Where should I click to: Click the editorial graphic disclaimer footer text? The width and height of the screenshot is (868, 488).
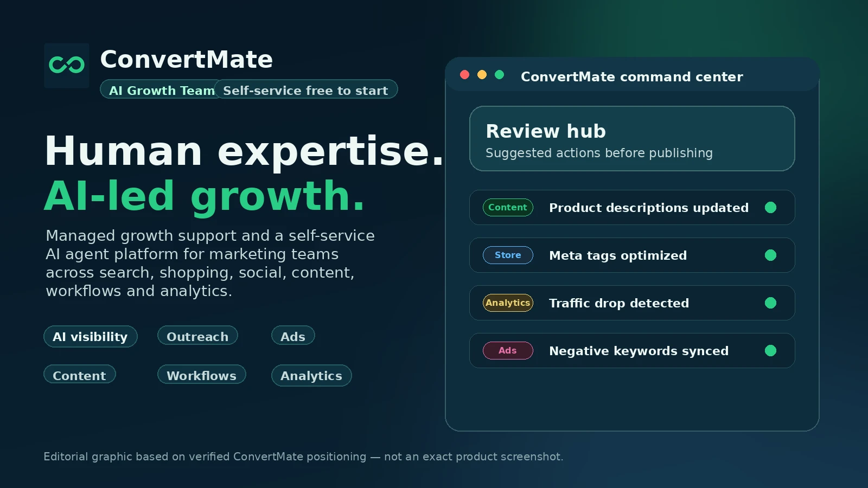tap(303, 457)
